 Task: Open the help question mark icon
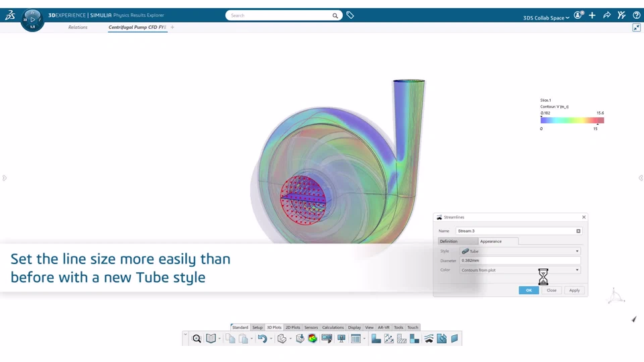tap(637, 15)
